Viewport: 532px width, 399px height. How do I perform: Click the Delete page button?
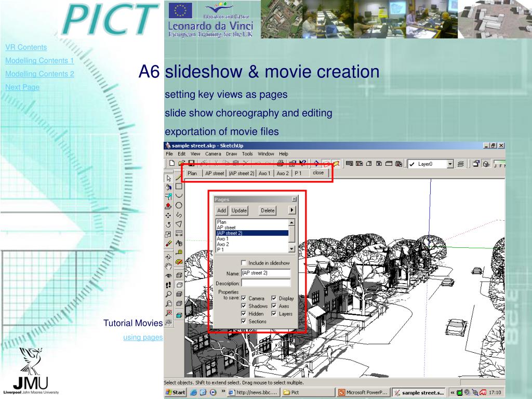click(x=268, y=210)
